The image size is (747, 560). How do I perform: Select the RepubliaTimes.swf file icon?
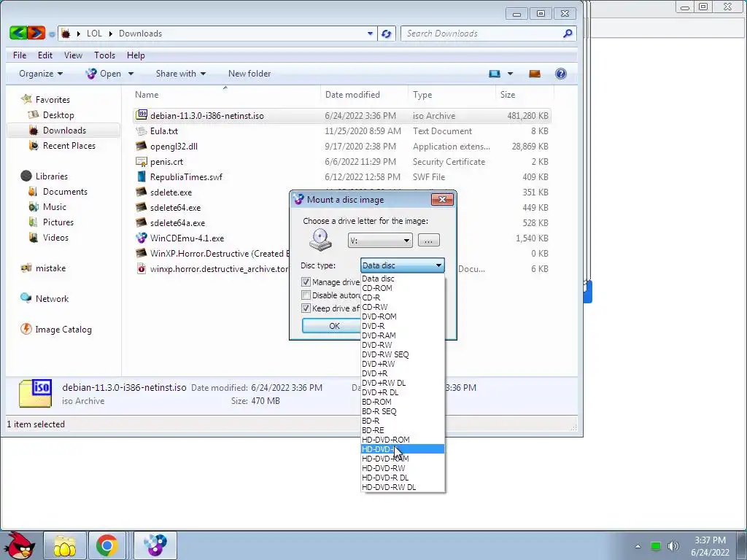click(142, 176)
